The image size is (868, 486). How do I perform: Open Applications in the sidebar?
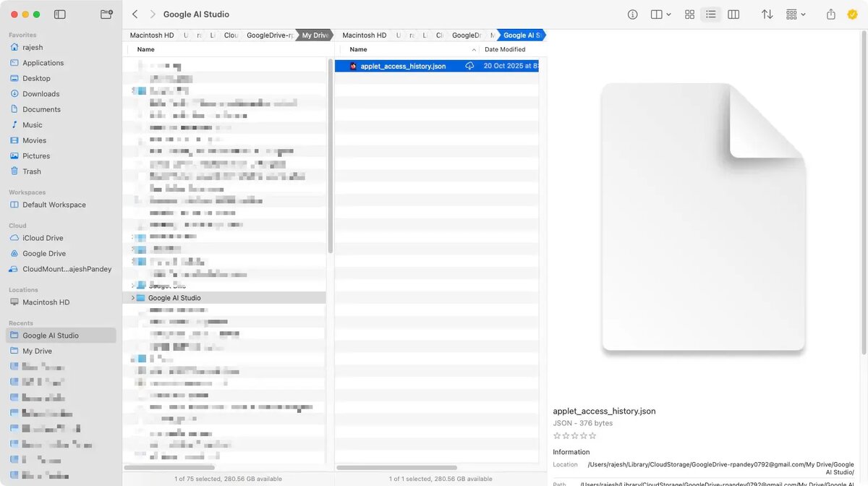click(x=43, y=63)
